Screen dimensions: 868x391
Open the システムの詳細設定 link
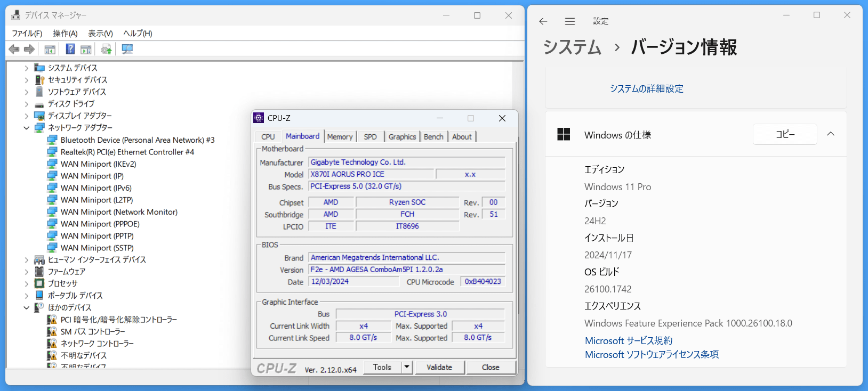646,88
